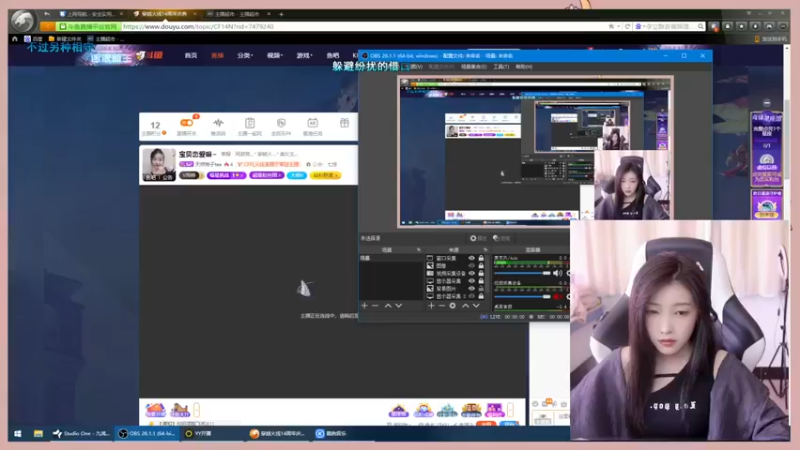Move scene down in OBS scenes panel
800x450 pixels.
399,306
